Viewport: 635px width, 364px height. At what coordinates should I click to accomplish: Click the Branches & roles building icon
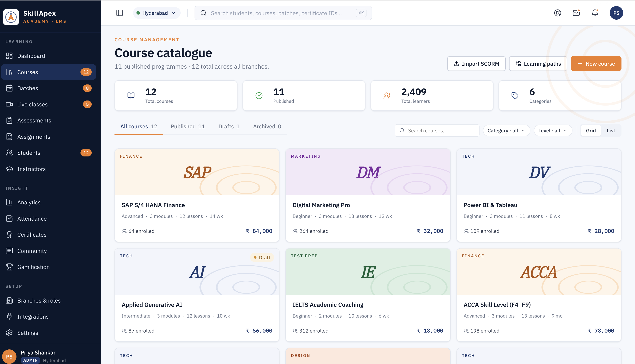[9, 300]
